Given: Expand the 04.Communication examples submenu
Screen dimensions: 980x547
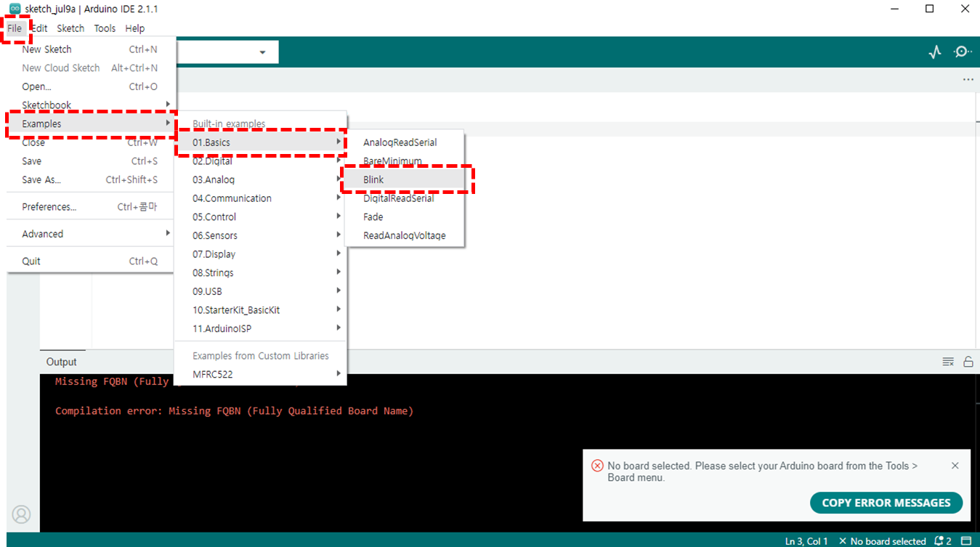Looking at the screenshot, I should [x=260, y=198].
